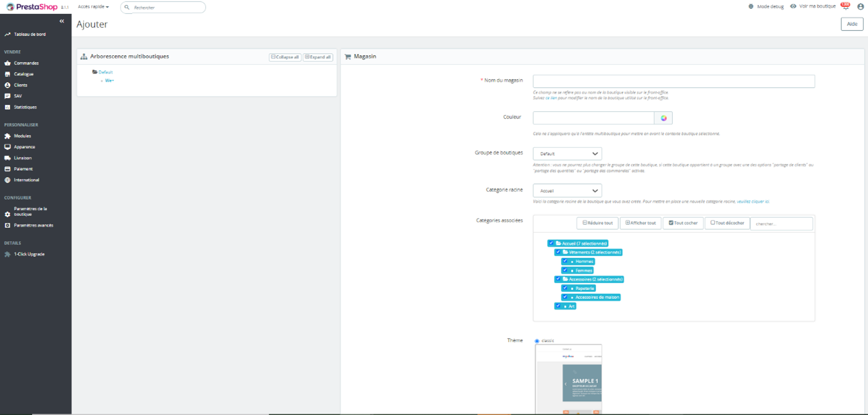Viewport: 868px width, 415px height.
Task: Click inside the Nom du magasin field
Action: [x=674, y=80]
